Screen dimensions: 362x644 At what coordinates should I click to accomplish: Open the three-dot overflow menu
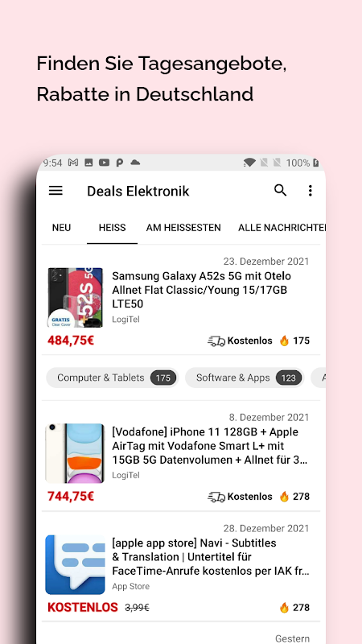(x=310, y=191)
